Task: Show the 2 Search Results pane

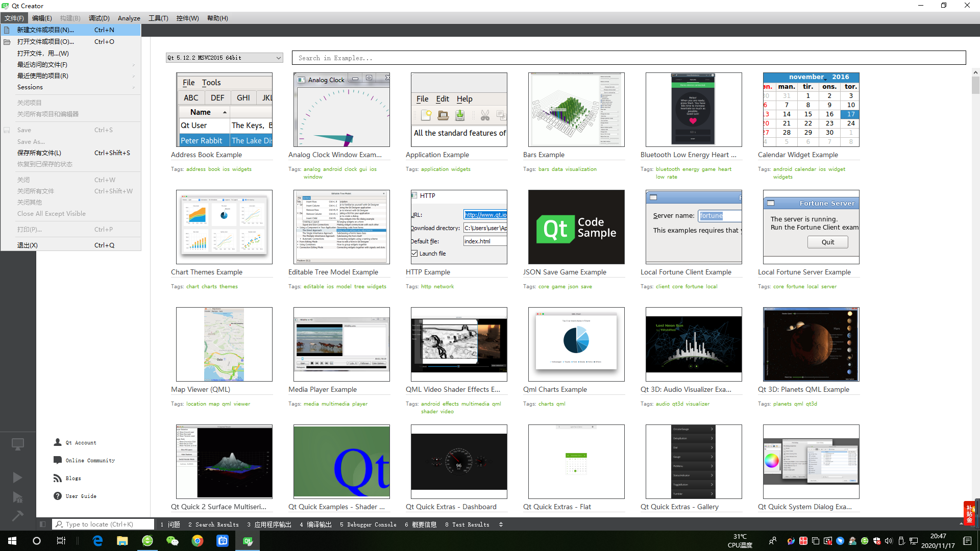Action: (213, 524)
